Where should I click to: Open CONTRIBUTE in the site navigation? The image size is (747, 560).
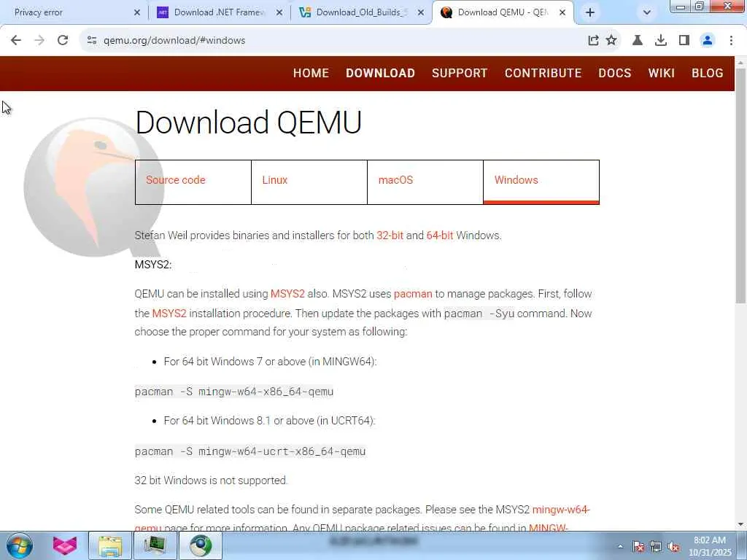(x=543, y=73)
